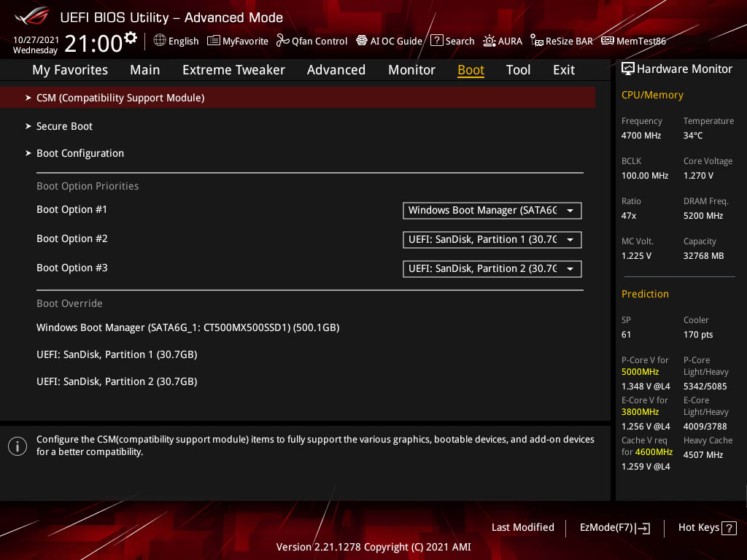Expand Secure Boot arrow marker

tap(28, 126)
